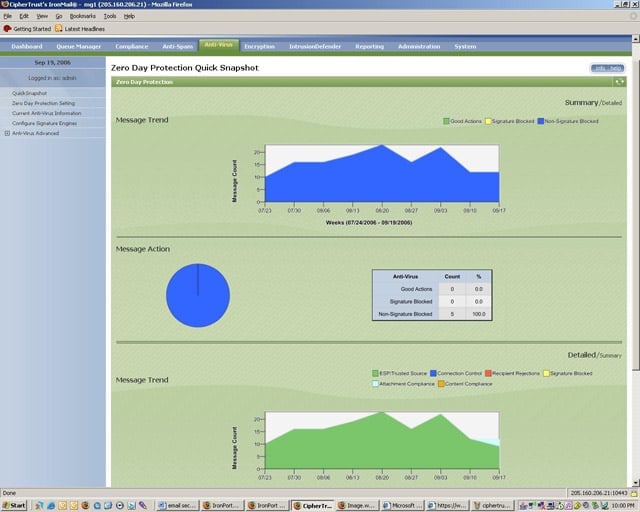Switch to the Compliance tab
The image size is (640, 512).
[131, 47]
